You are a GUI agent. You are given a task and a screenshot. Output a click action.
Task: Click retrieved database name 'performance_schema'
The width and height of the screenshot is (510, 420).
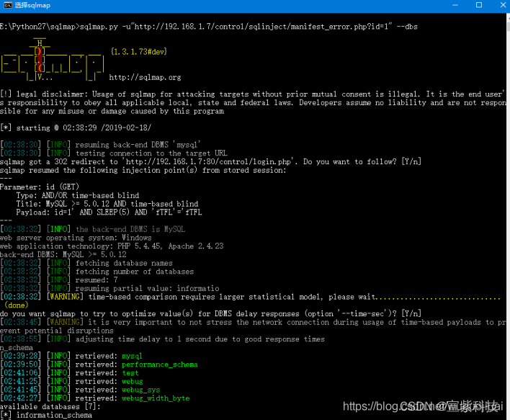click(x=160, y=365)
